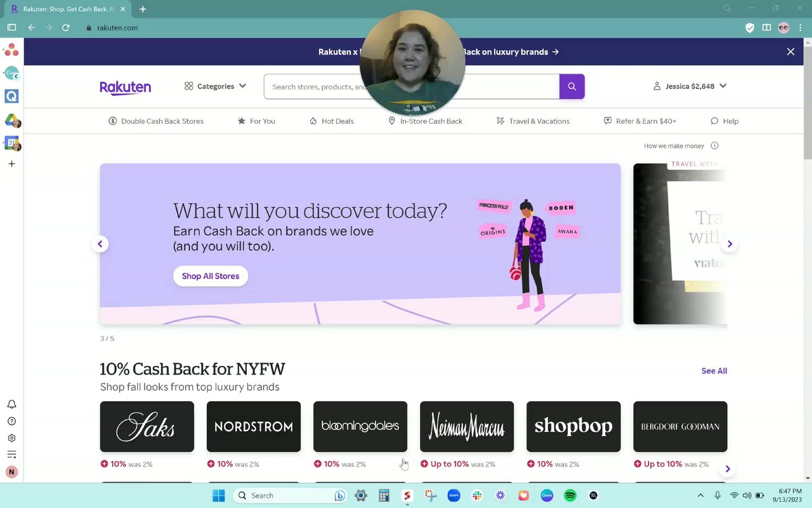The height and width of the screenshot is (508, 812).
Task: Open Google Calendar in the sidebar
Action: pos(11,143)
